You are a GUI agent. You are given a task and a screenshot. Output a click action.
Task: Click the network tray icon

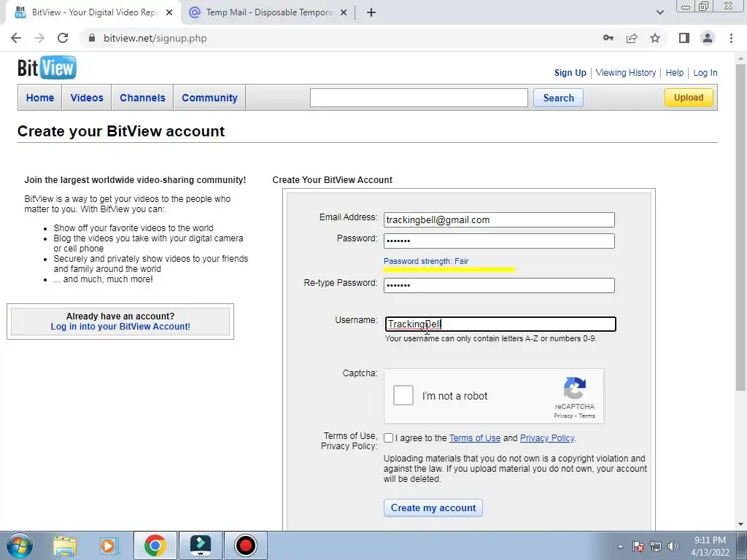(656, 546)
